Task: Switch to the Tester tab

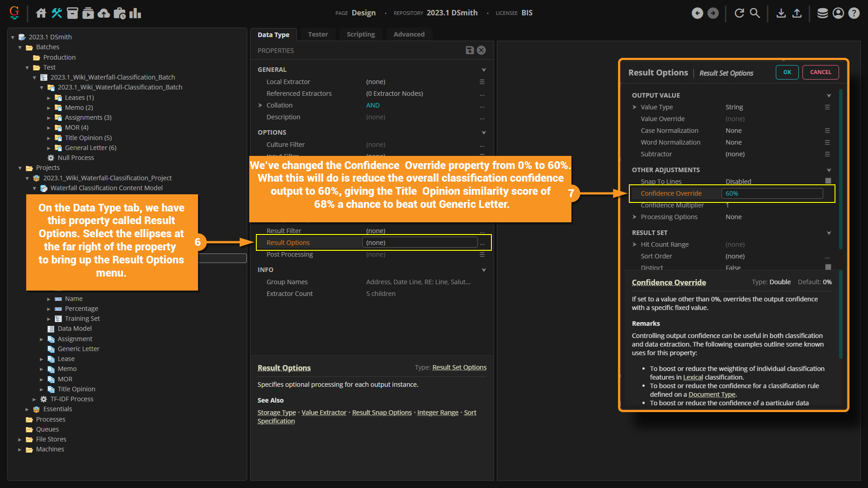Action: click(318, 34)
